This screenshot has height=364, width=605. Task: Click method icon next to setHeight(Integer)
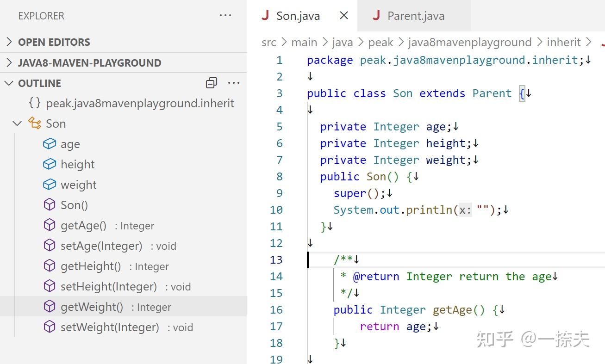(x=49, y=286)
